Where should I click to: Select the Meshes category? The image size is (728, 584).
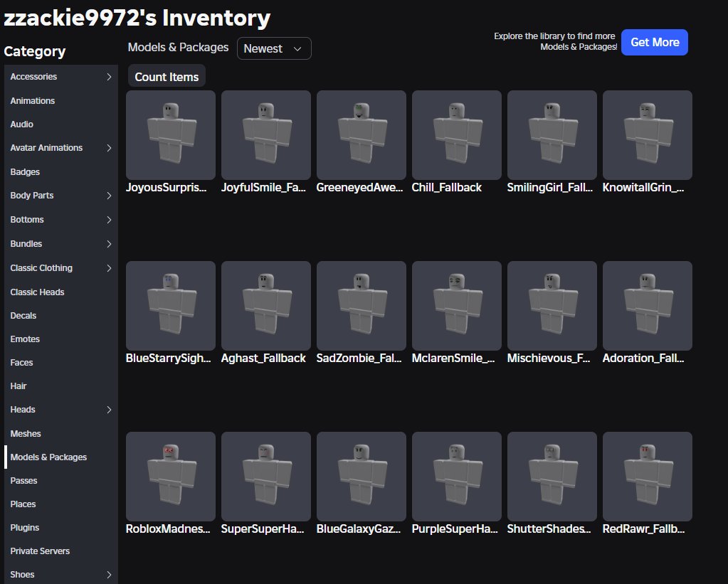(x=60, y=434)
